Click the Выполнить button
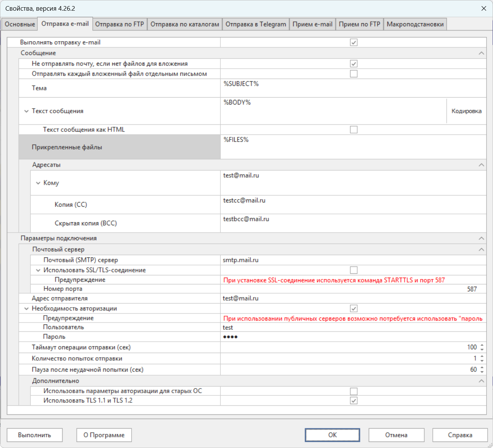The height and width of the screenshot is (448, 493). [x=34, y=435]
